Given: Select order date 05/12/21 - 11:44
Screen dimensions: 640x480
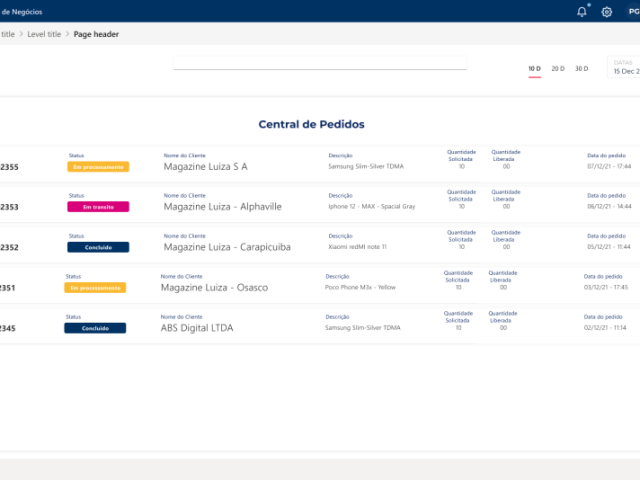Looking at the screenshot, I should point(609,247).
